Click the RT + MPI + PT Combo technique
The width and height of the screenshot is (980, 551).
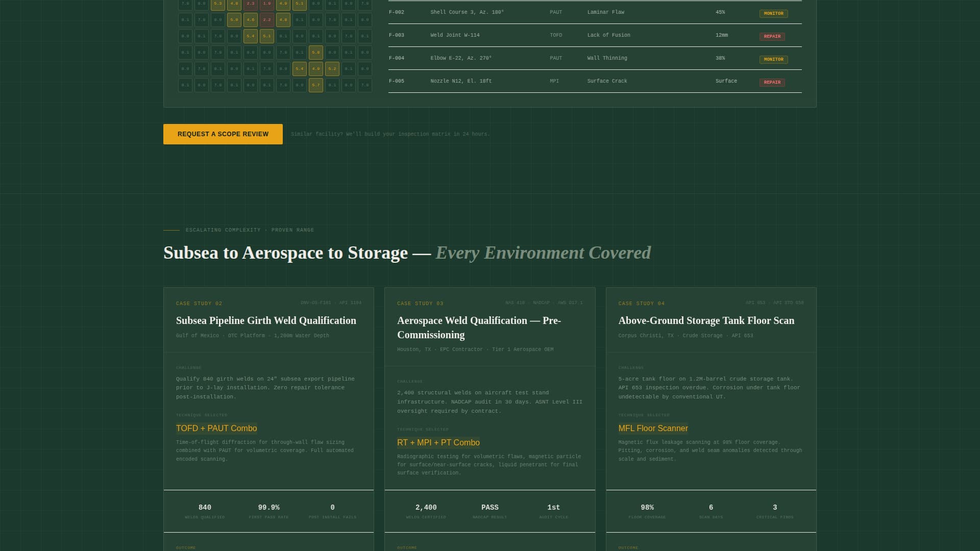[438, 443]
